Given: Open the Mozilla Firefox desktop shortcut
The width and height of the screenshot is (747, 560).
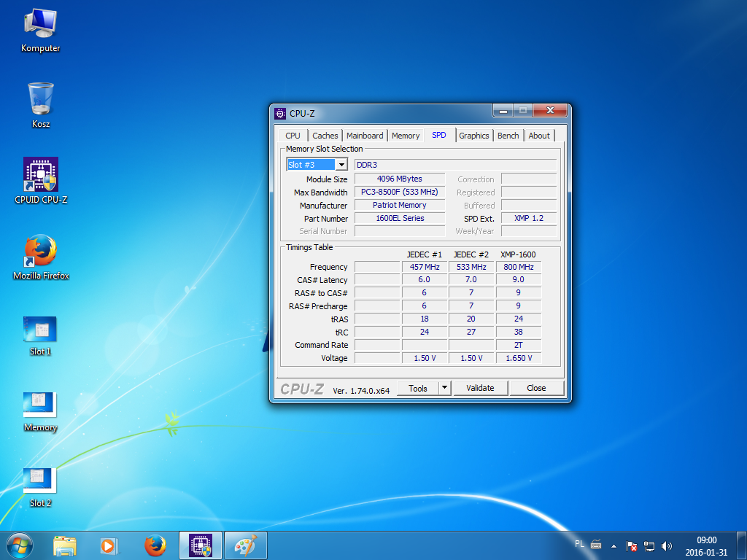Looking at the screenshot, I should (40, 252).
